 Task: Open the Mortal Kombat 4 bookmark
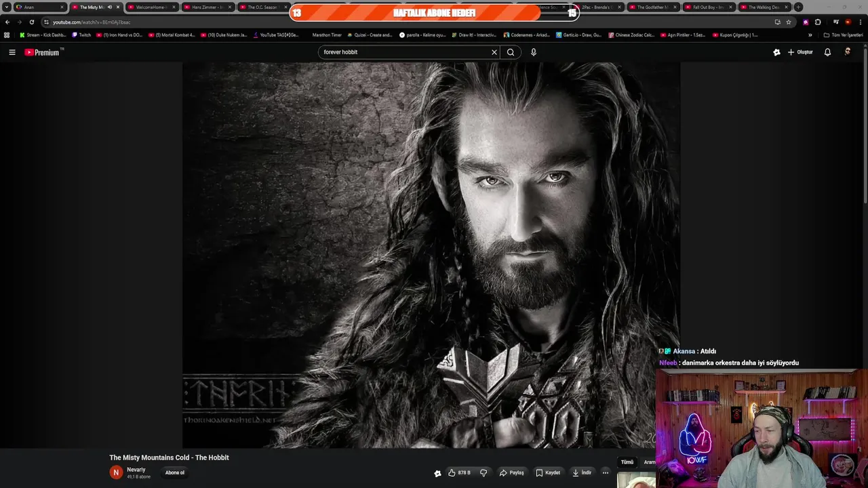click(x=172, y=35)
